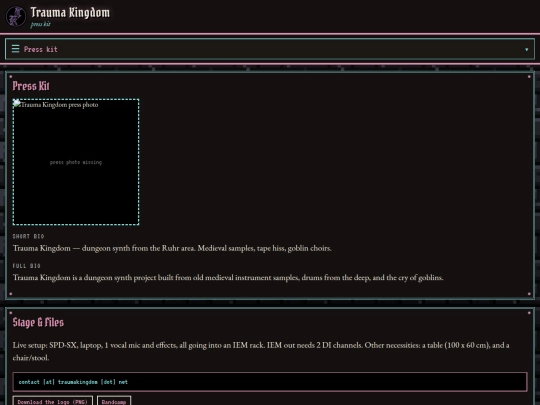Viewport: 540px width, 405px height.
Task: Click the short bio sentence about Ruhr area
Action: (x=172, y=248)
